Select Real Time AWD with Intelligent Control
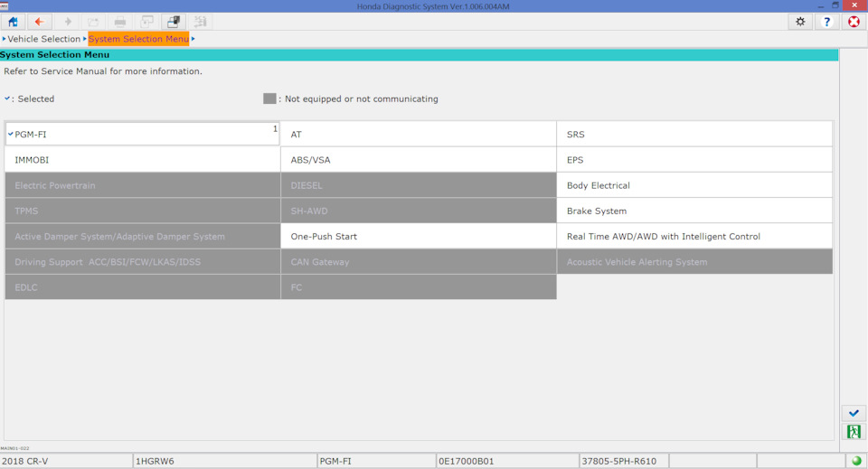The height and width of the screenshot is (469, 868). pyautogui.click(x=694, y=236)
